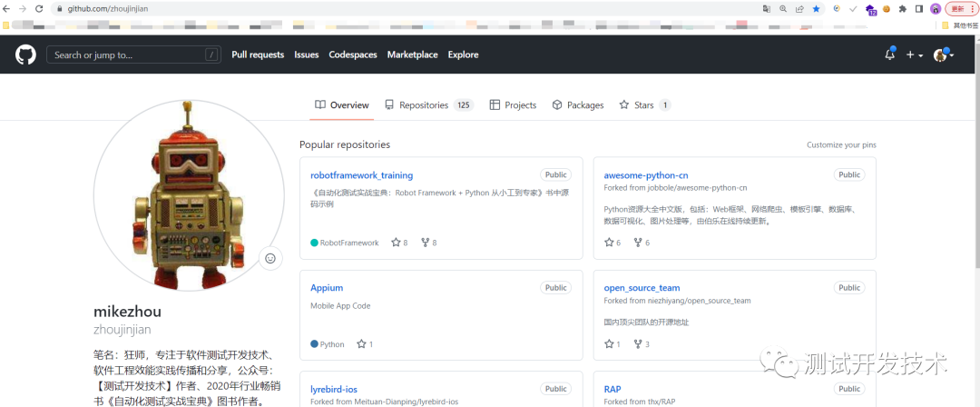Open Marketplace in the header
This screenshot has height=407, width=980.
click(x=413, y=55)
